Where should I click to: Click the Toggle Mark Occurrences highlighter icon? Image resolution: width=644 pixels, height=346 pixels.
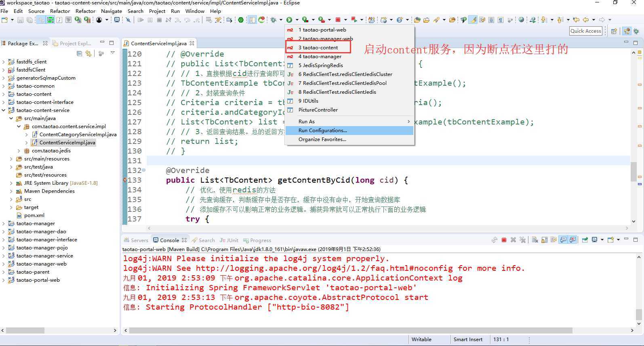click(x=473, y=20)
